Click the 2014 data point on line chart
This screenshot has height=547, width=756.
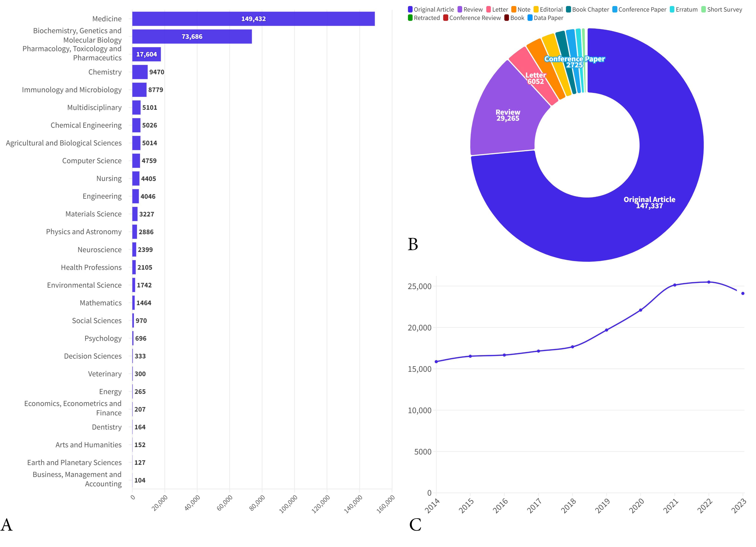(x=436, y=362)
